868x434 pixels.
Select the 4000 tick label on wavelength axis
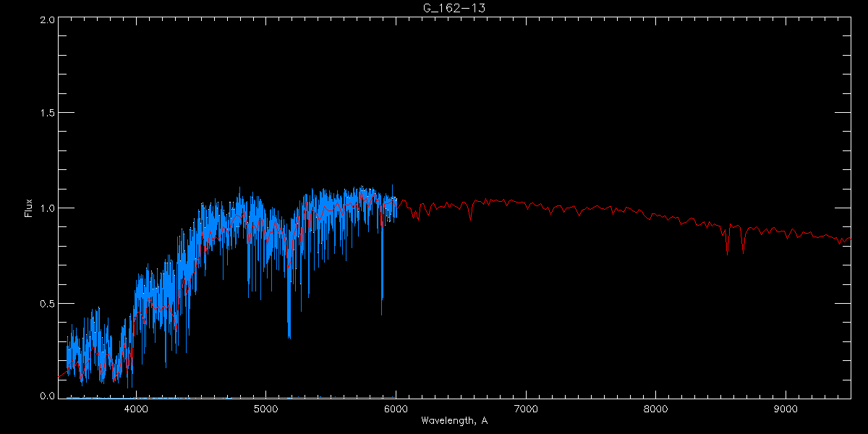point(136,409)
